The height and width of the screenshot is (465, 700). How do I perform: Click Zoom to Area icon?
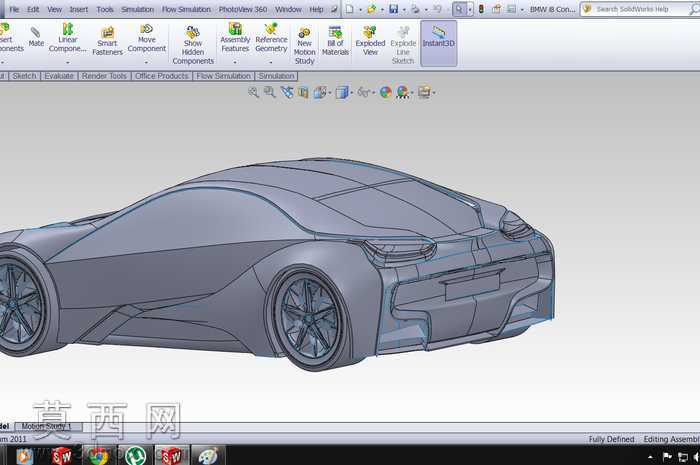click(269, 92)
